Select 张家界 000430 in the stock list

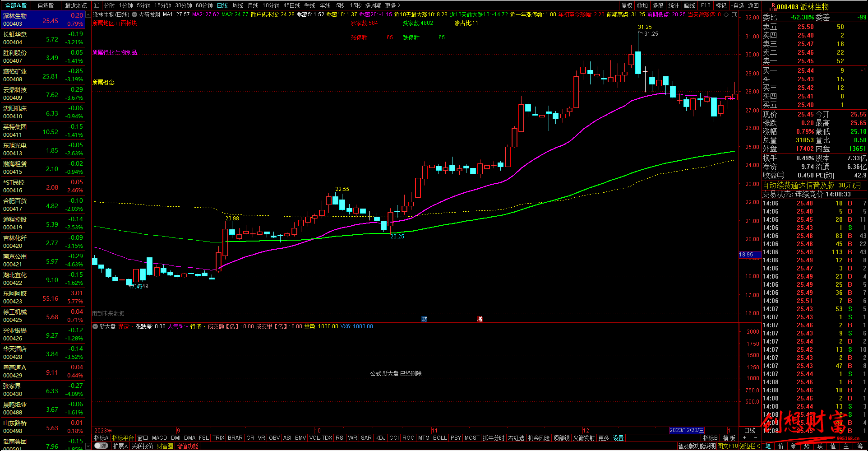(43, 390)
